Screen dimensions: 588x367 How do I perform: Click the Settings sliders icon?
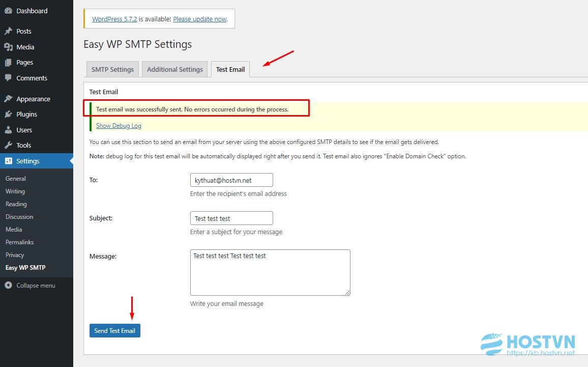click(8, 161)
